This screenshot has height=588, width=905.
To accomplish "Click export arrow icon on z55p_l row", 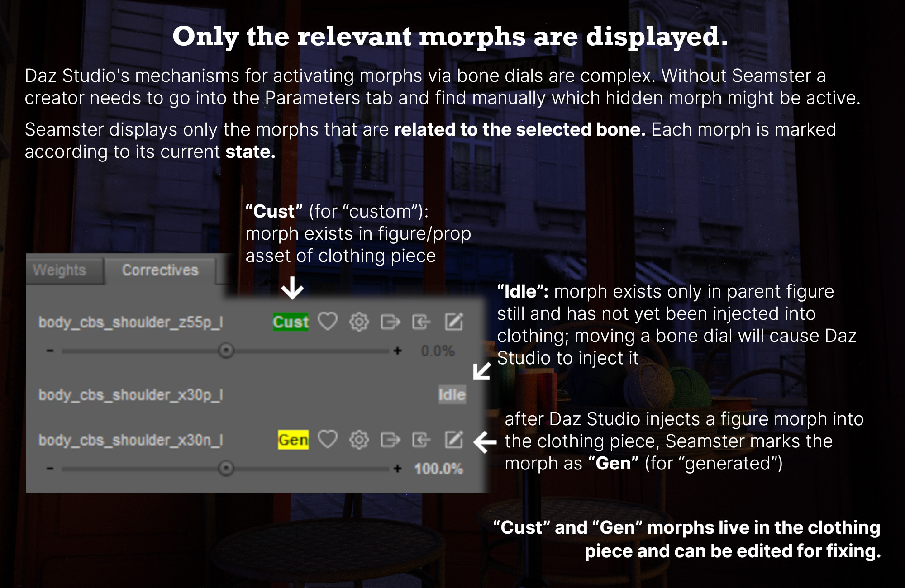I will (390, 322).
